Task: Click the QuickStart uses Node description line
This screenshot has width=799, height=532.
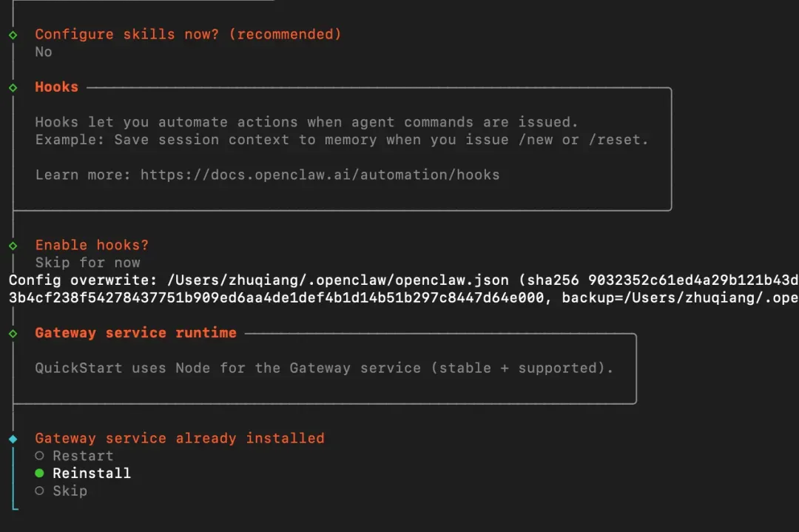Action: pos(324,368)
